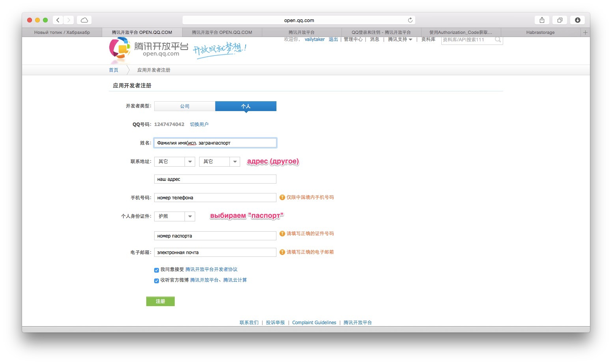
Task: Click the 姓名 name input field
Action: (215, 143)
